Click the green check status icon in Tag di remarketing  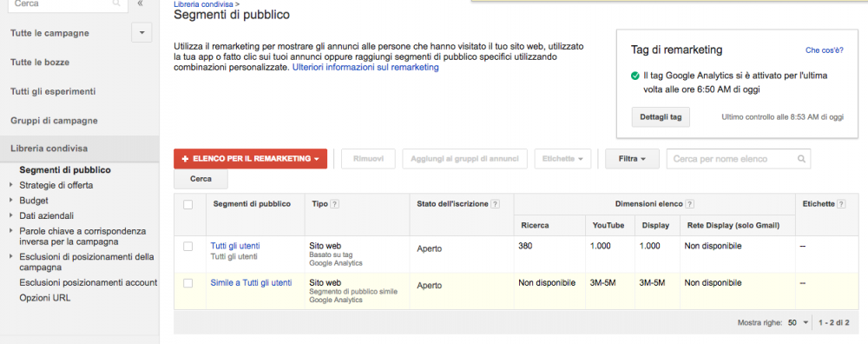(x=635, y=76)
